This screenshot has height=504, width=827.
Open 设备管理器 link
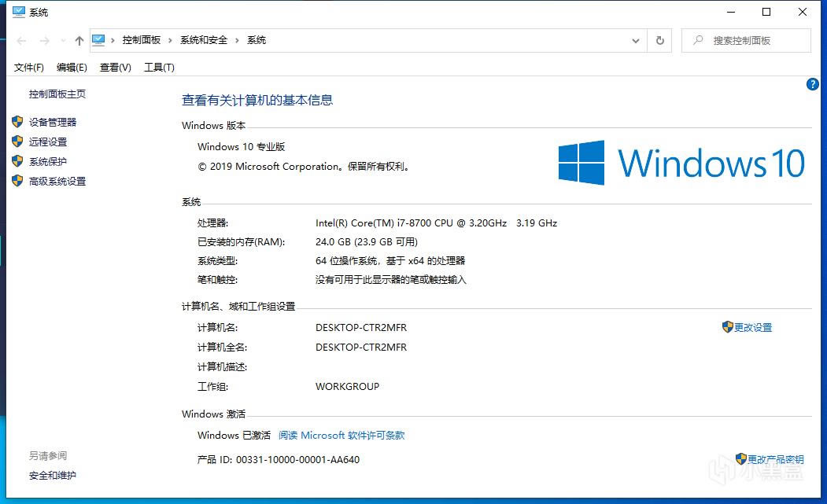tap(53, 123)
